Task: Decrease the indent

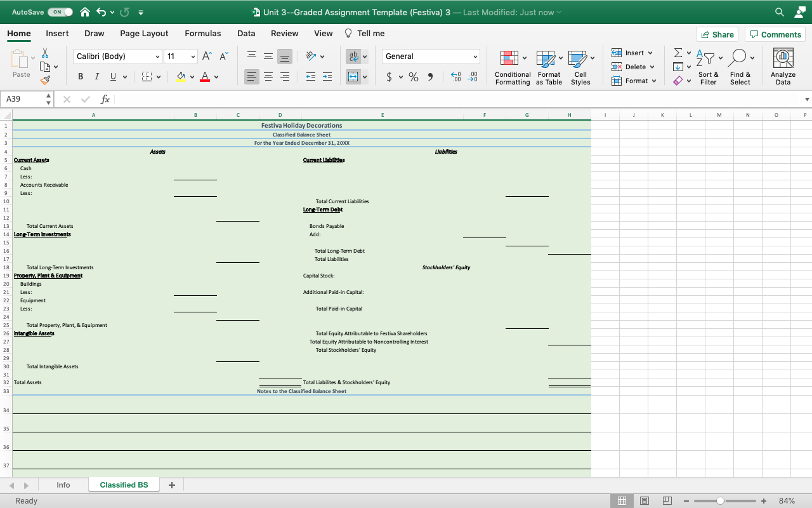Action: (311, 77)
